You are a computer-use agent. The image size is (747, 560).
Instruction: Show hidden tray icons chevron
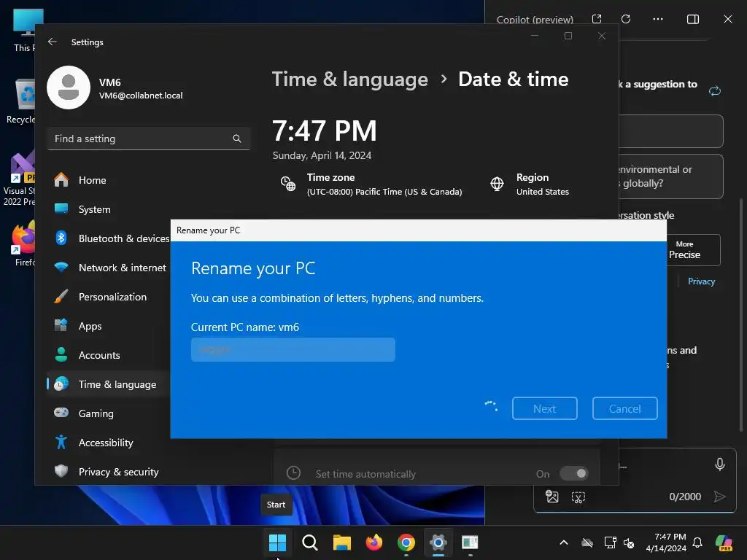[x=564, y=542]
